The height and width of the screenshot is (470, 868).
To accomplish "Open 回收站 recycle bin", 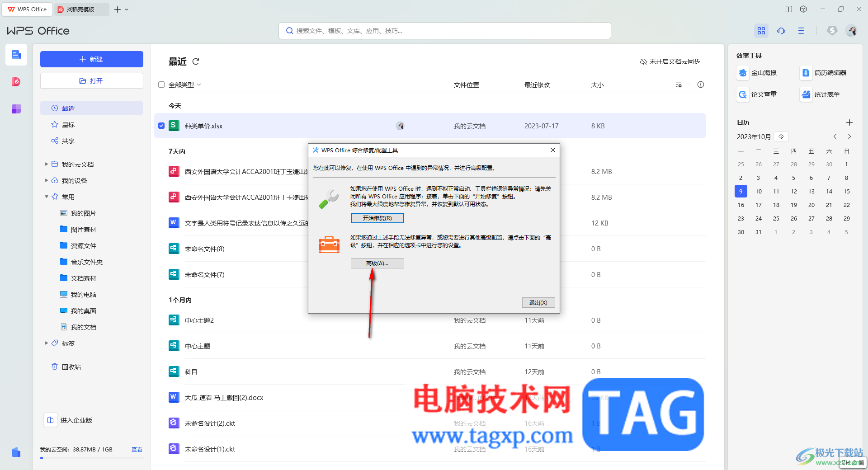I will click(x=67, y=367).
